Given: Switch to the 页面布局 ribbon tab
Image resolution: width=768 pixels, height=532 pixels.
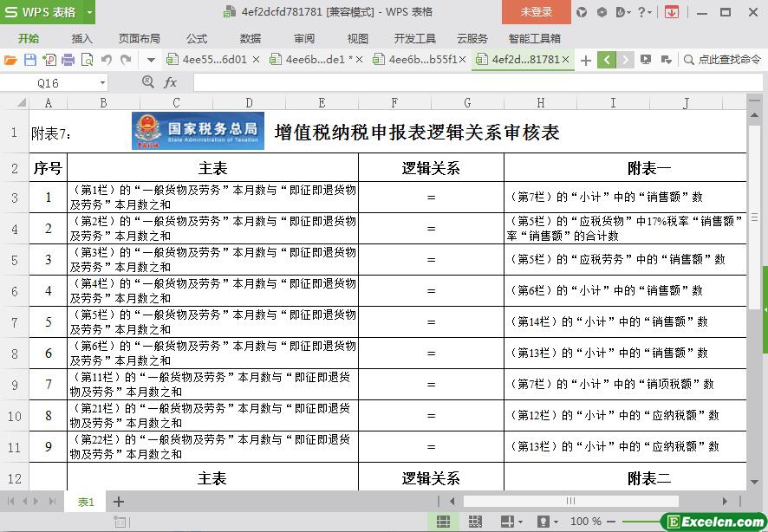Looking at the screenshot, I should coord(140,38).
